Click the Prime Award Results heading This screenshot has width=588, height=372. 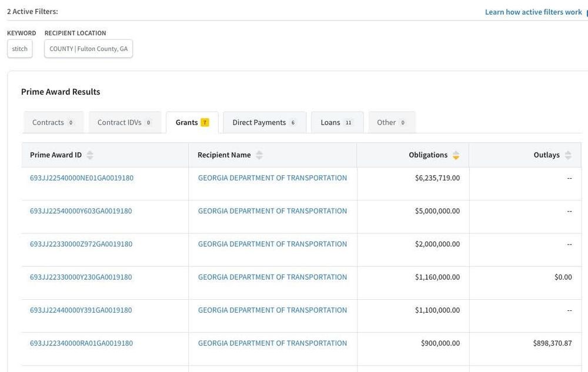61,92
